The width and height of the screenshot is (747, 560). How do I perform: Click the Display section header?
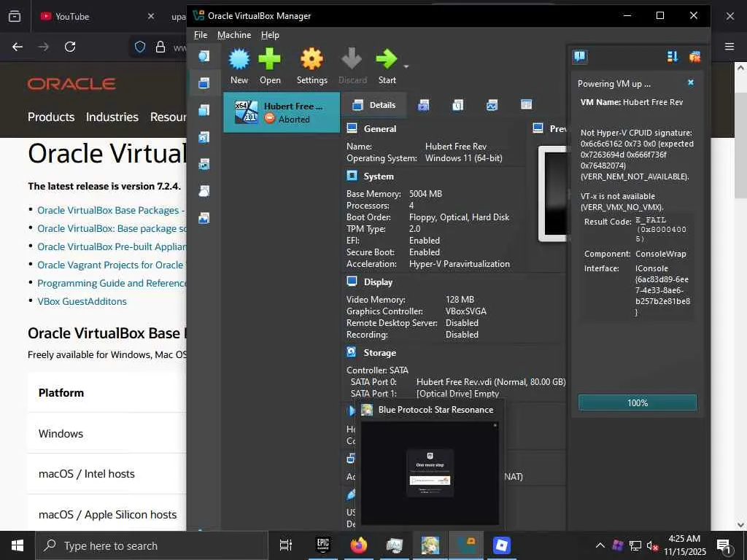pos(378,282)
